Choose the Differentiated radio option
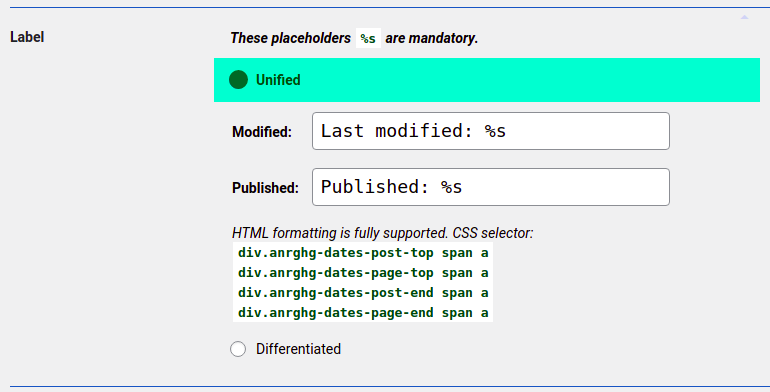Image resolution: width=770 pixels, height=392 pixels. (238, 349)
